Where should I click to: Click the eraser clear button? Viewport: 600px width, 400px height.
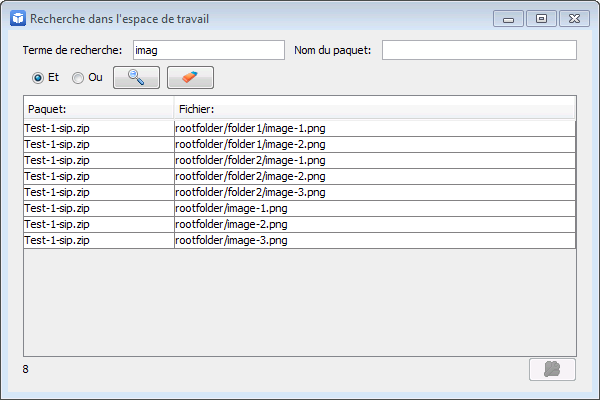tap(190, 78)
